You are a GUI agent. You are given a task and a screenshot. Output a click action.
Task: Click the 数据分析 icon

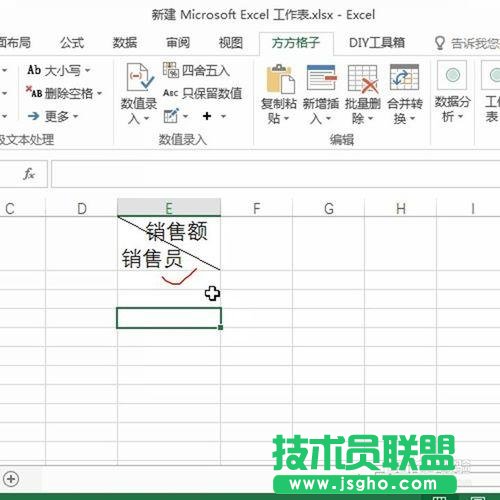(x=452, y=75)
